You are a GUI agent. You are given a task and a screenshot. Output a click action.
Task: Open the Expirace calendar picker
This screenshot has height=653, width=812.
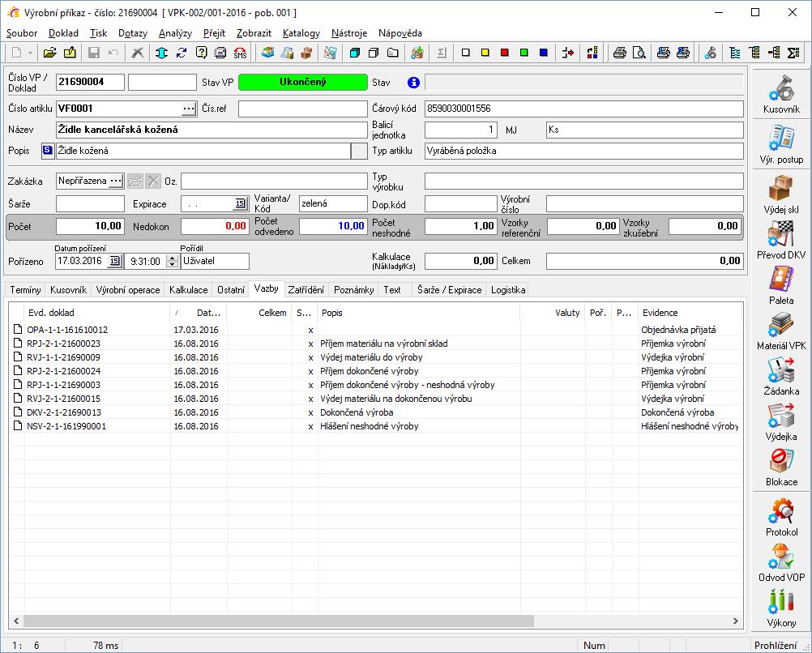click(241, 203)
